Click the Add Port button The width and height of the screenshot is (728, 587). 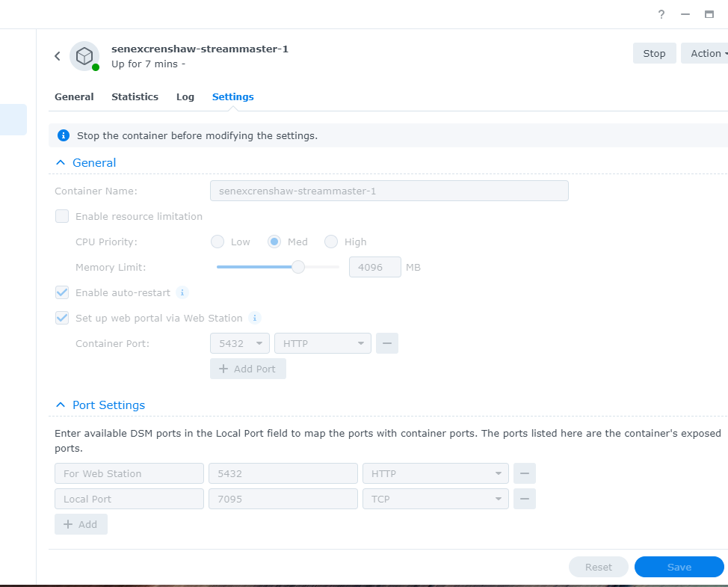[x=247, y=368]
